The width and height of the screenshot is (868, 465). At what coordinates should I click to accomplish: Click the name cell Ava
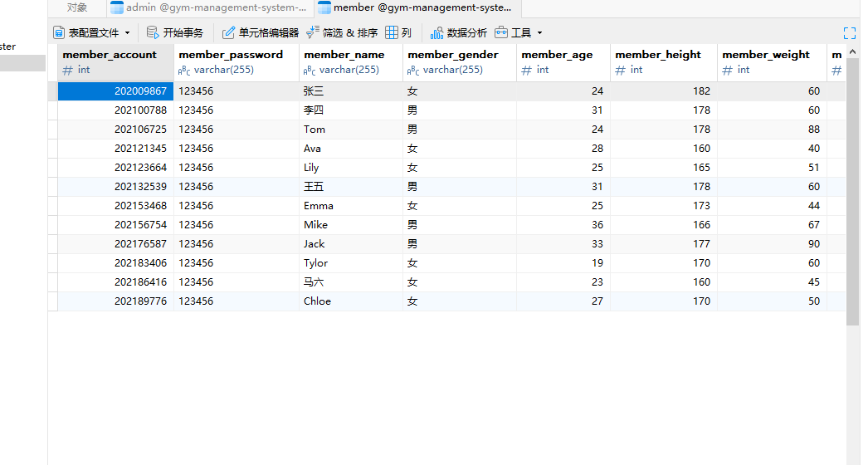point(351,149)
